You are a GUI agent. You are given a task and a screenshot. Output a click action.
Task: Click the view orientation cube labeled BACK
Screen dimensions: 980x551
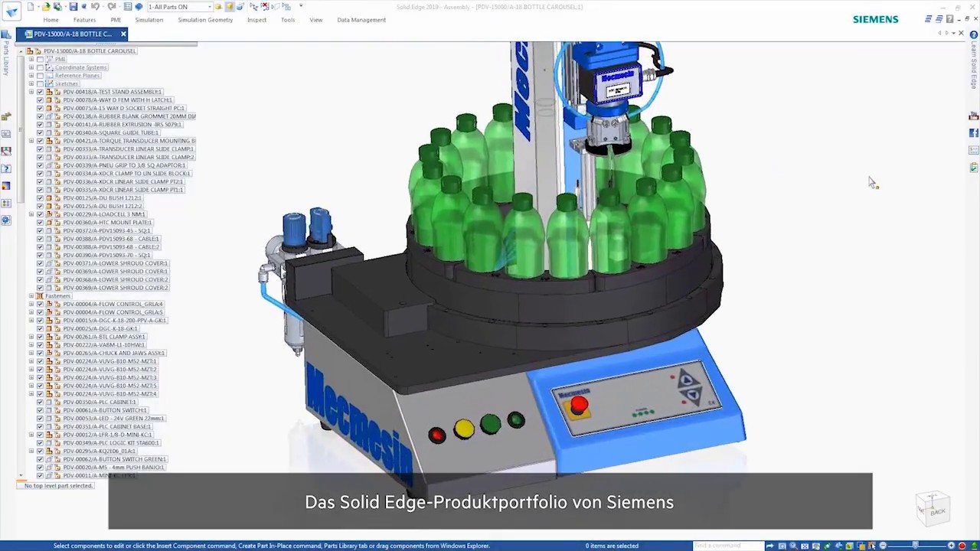(934, 508)
